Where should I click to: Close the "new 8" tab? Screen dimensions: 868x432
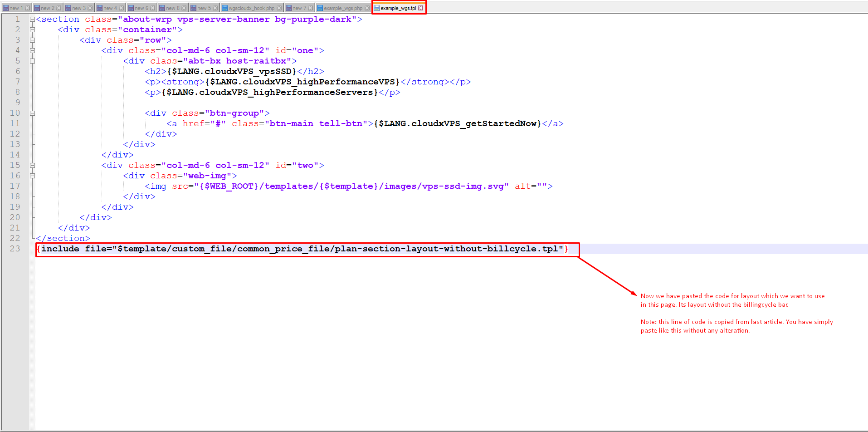(184, 8)
